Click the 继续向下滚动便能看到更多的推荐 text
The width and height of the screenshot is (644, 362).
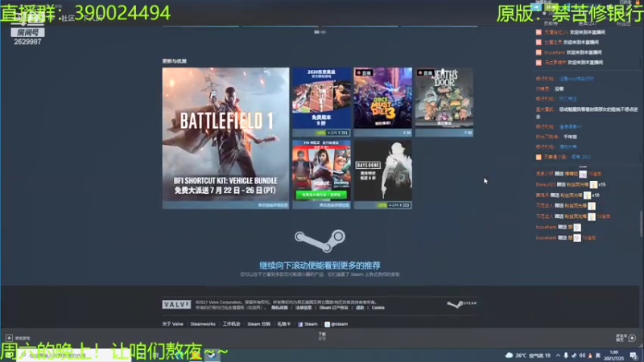pyautogui.click(x=320, y=265)
